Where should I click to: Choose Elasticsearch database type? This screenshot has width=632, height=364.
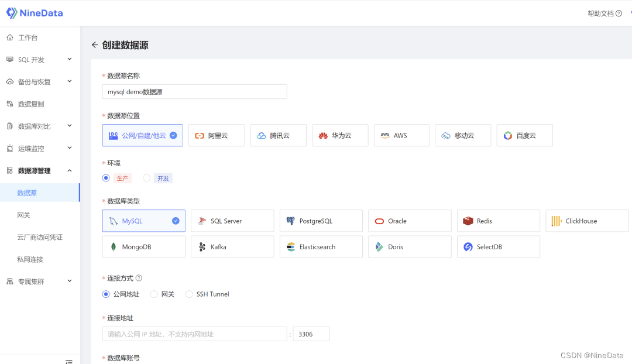[321, 247]
